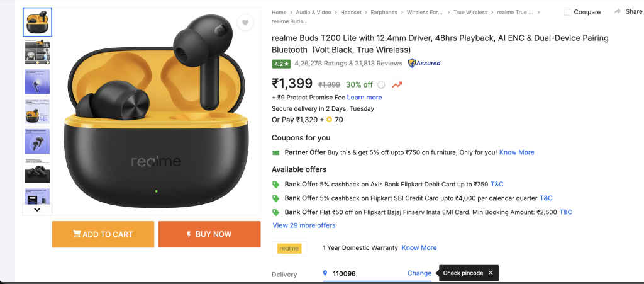Click the price info circle icon
This screenshot has height=284, width=644.
381,85
